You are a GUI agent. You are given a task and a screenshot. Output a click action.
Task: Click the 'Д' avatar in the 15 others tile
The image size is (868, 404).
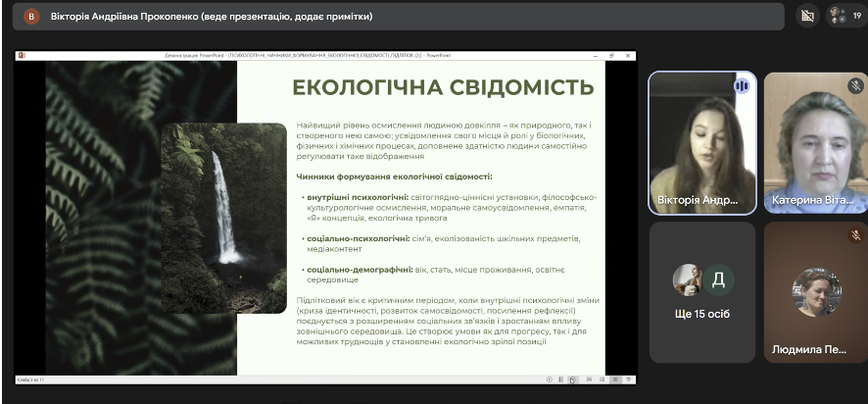[718, 279]
